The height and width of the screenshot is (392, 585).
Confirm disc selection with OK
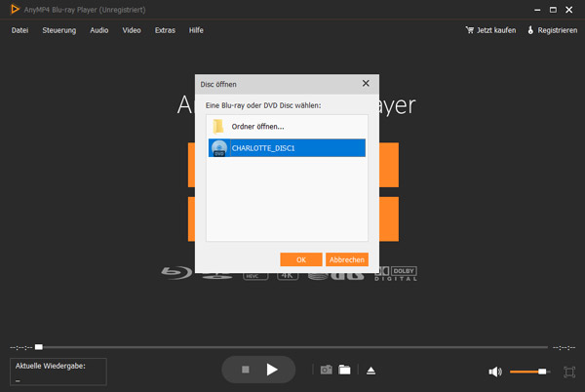(301, 259)
